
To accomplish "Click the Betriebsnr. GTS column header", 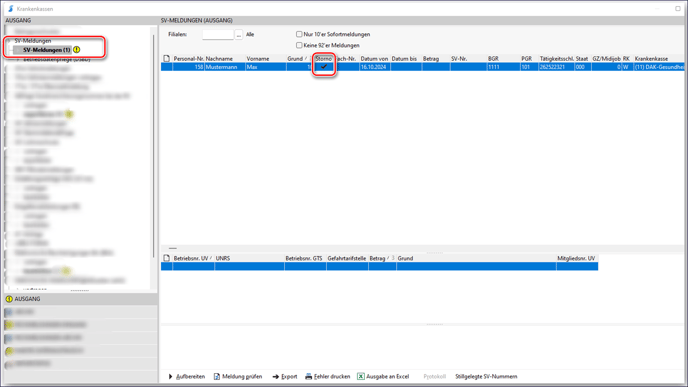I will [305, 258].
